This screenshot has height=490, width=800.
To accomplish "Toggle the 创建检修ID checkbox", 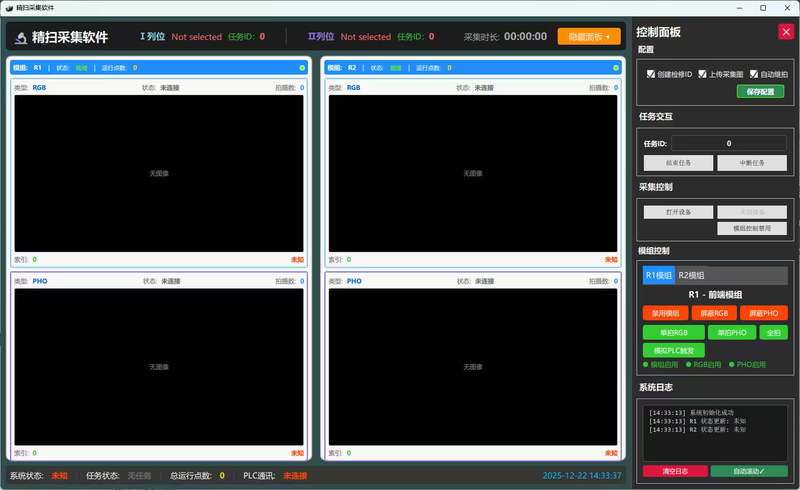I will [651, 74].
